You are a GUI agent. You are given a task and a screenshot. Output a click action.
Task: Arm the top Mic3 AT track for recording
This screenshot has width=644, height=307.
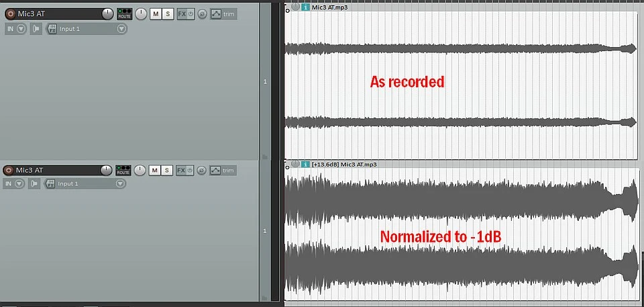pos(10,14)
